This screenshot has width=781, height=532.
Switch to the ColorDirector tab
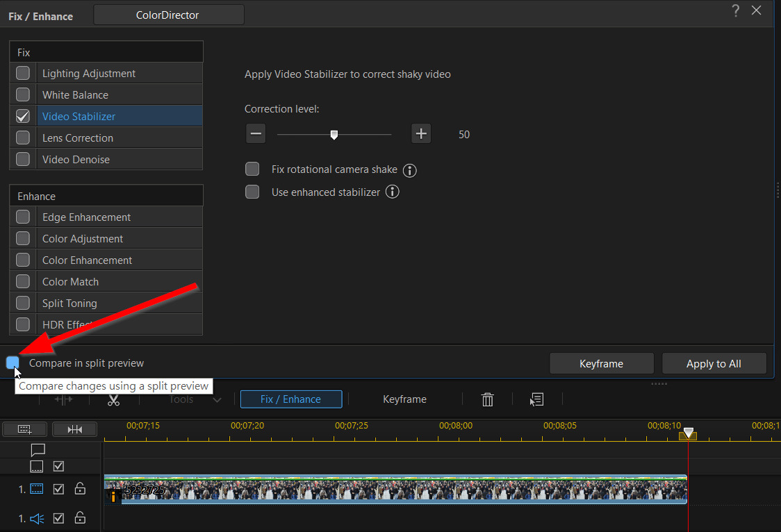tap(167, 14)
